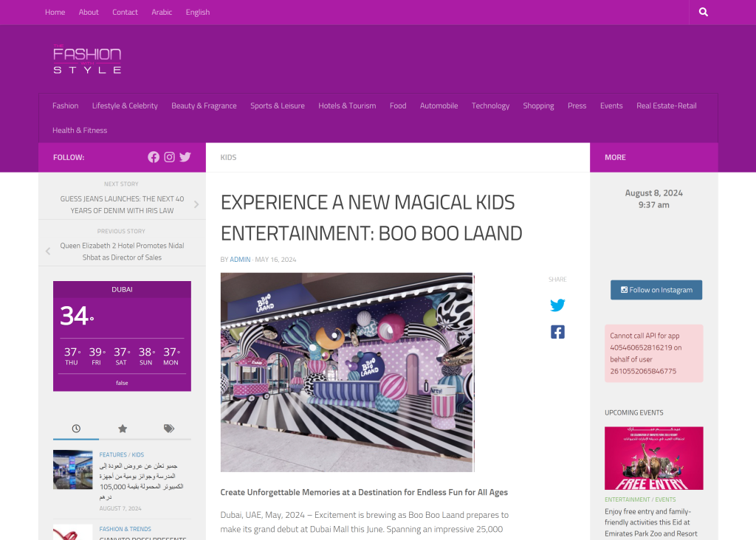Click the THU 37° forecast
This screenshot has height=540, width=756.
coord(72,356)
